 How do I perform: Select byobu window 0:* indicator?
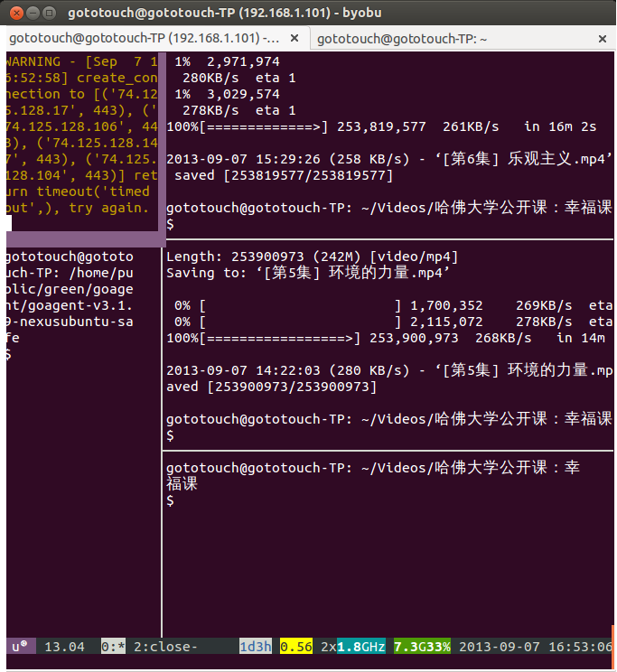coord(113,647)
